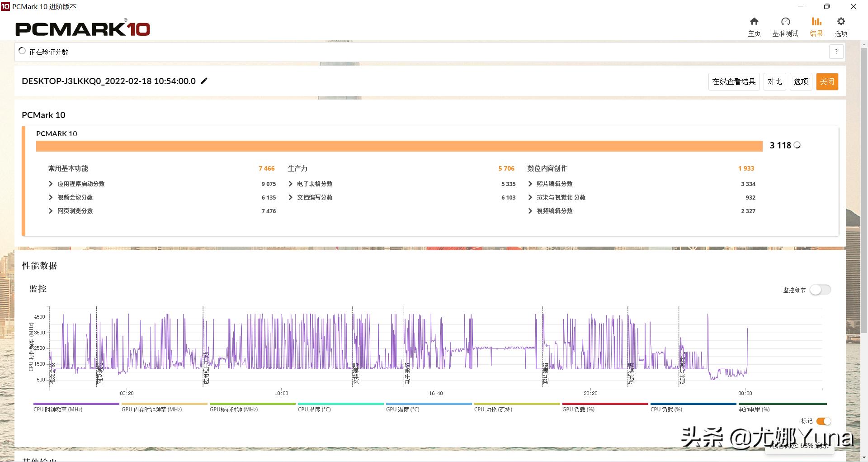
Task: Disable the 标记 markers toggle
Action: (823, 421)
